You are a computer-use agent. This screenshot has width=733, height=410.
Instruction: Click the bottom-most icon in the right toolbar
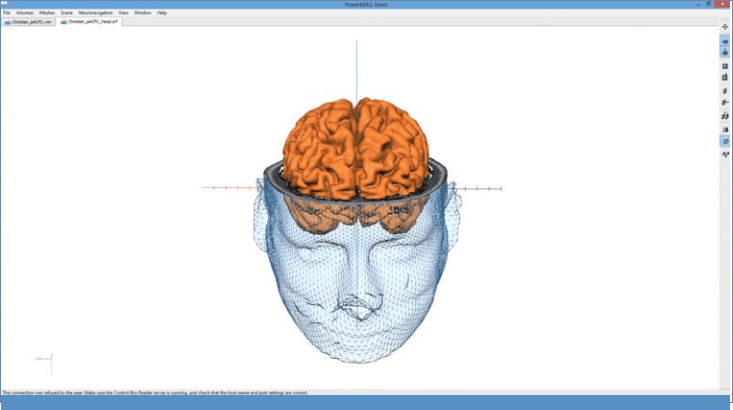[x=725, y=154]
